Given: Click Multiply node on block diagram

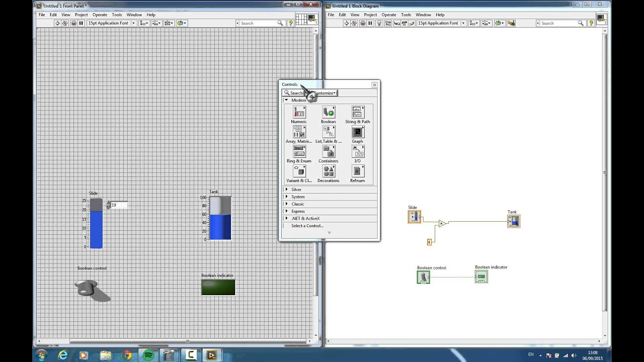Looking at the screenshot, I should (x=442, y=223).
